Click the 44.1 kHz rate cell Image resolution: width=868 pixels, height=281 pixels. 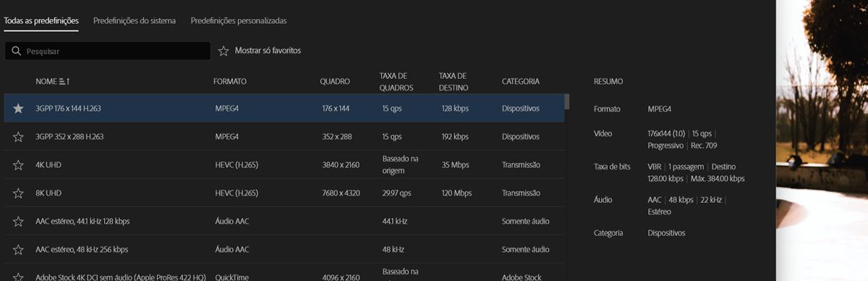click(x=396, y=221)
